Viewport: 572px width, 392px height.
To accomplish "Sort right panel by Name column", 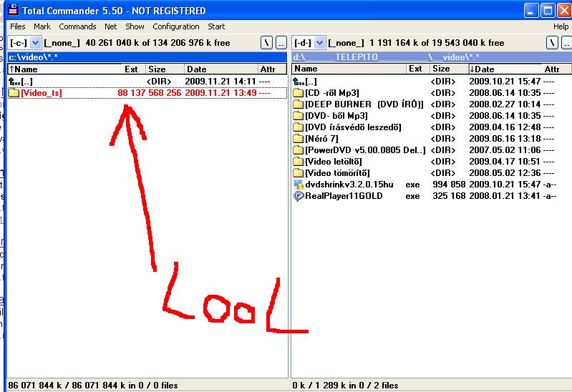I will pos(349,69).
